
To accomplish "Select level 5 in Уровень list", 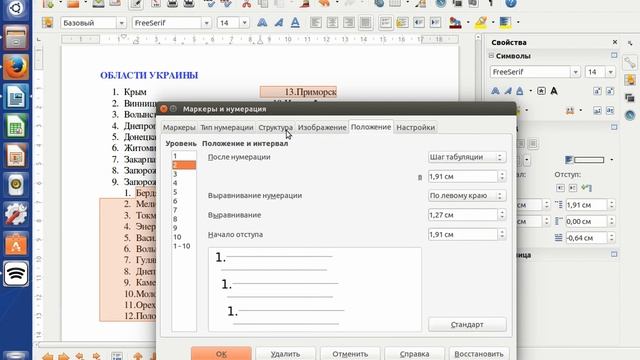I will (184, 192).
